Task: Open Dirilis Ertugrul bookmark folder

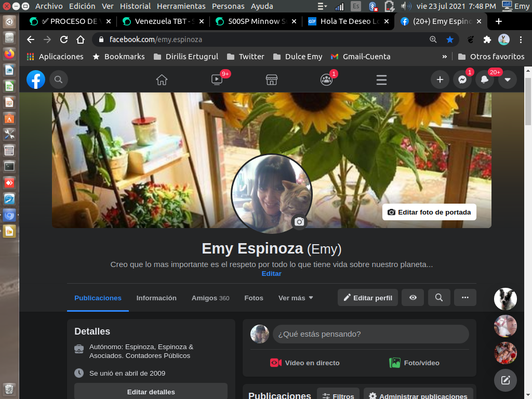Action: [x=186, y=57]
